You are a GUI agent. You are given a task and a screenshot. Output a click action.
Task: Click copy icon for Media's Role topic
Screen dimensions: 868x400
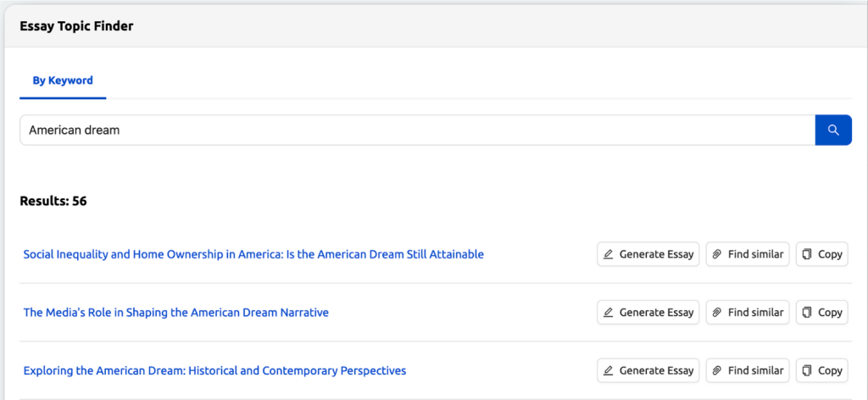pos(807,313)
